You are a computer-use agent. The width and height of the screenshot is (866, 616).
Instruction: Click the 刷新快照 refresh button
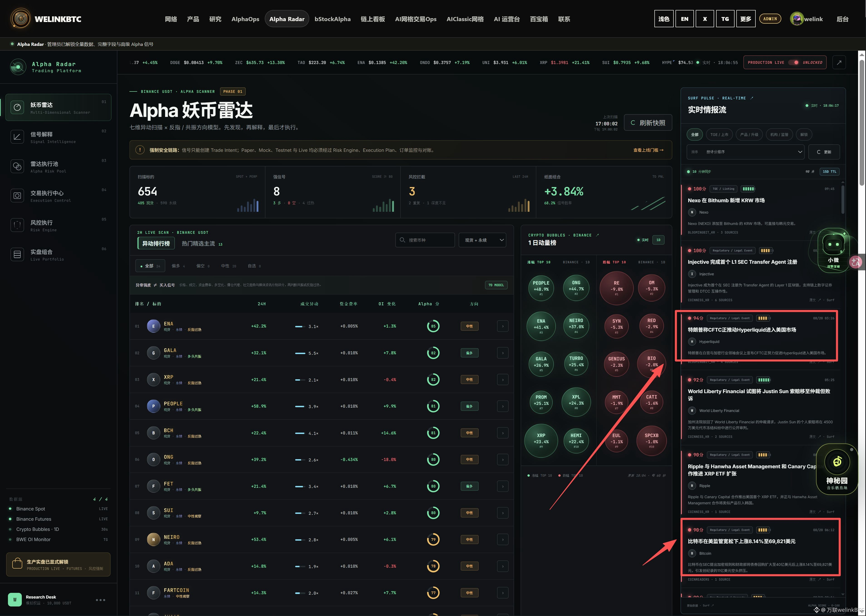point(648,123)
